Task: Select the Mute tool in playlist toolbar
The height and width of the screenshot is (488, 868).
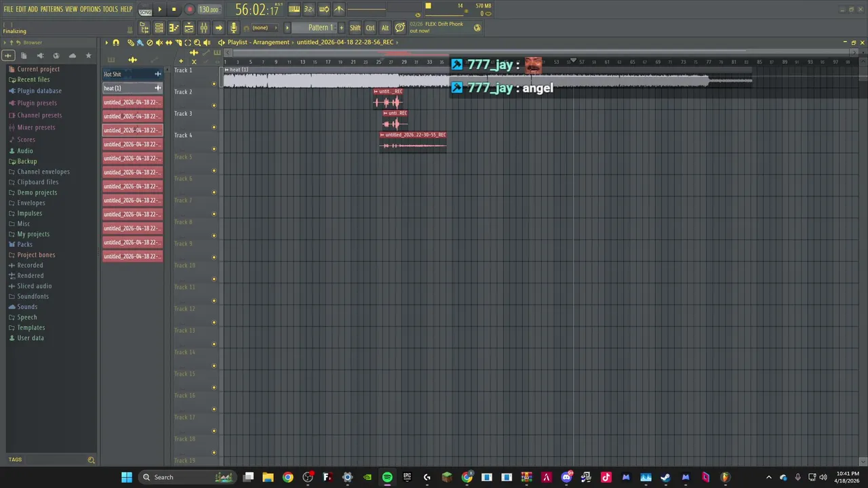Action: [x=159, y=42]
